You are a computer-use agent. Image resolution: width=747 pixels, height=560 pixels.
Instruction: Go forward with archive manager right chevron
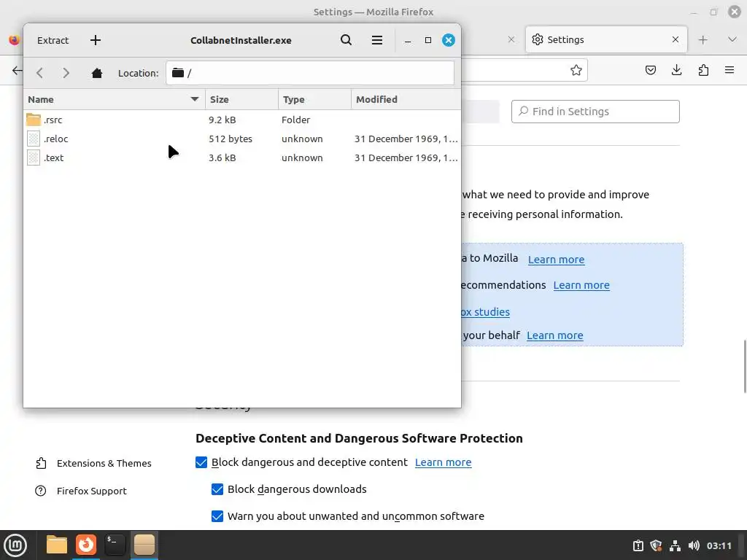66,73
